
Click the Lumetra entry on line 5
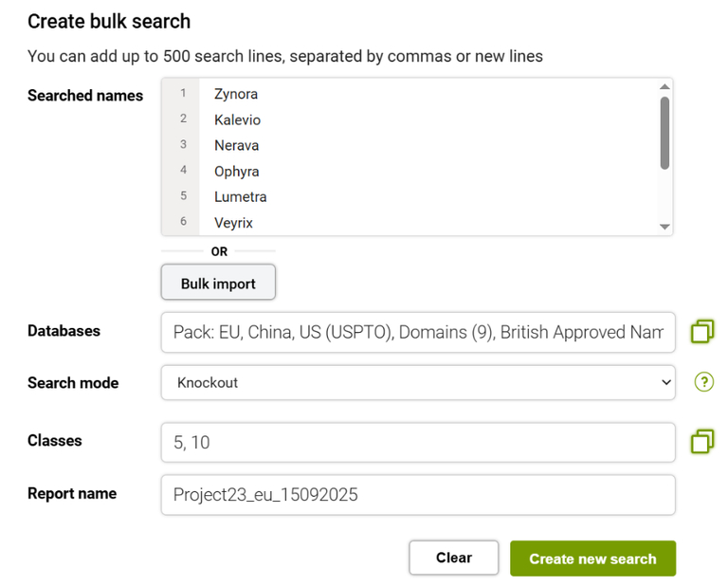pos(240,196)
